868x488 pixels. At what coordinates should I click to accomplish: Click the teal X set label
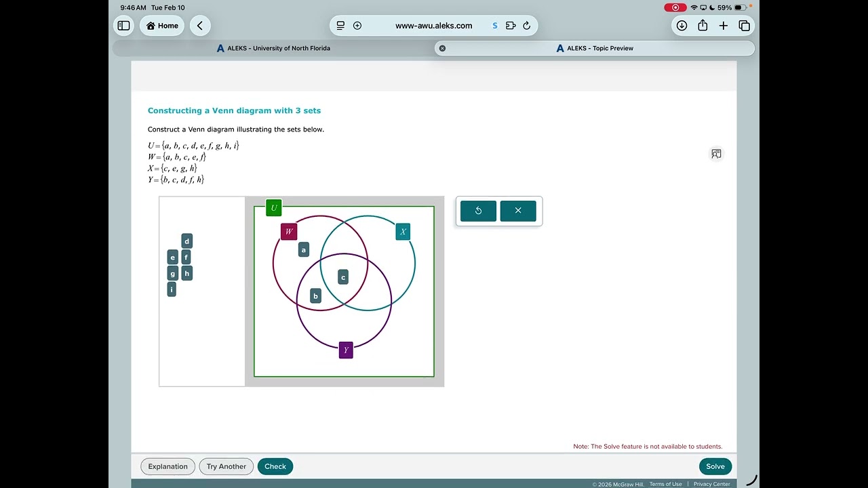click(403, 232)
